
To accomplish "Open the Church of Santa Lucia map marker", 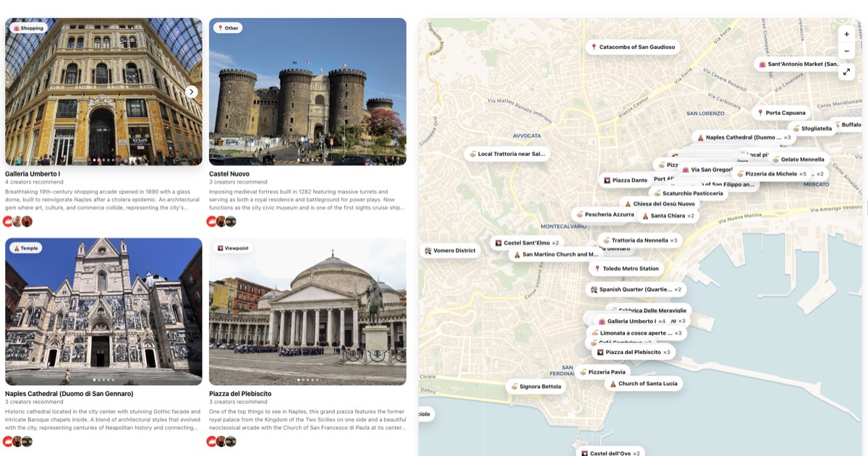I will [x=643, y=384].
